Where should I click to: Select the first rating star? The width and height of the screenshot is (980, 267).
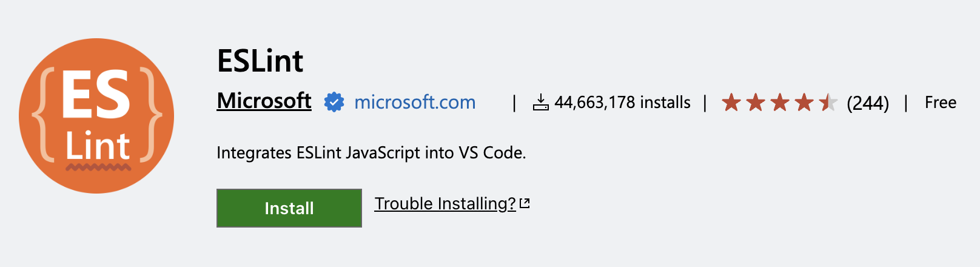(731, 102)
